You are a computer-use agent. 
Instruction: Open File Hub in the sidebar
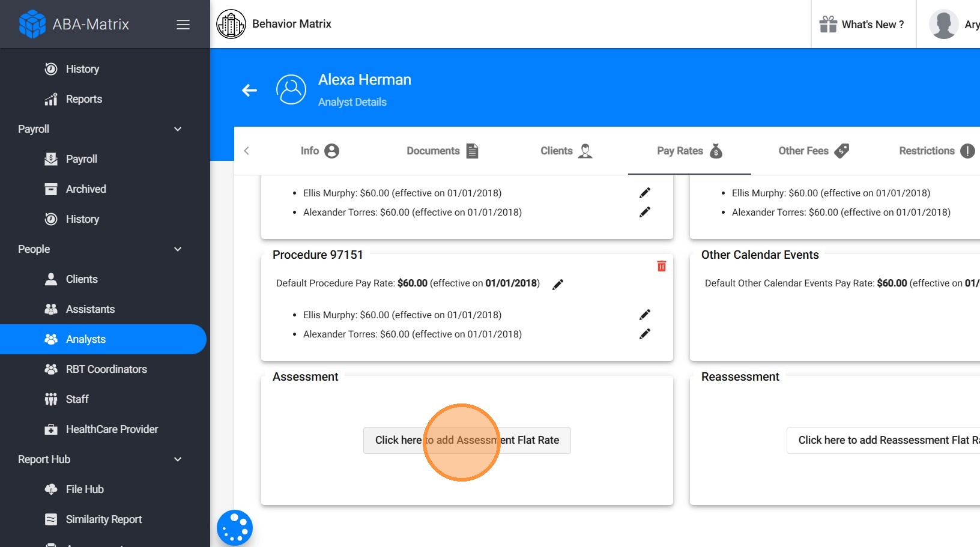click(x=85, y=489)
